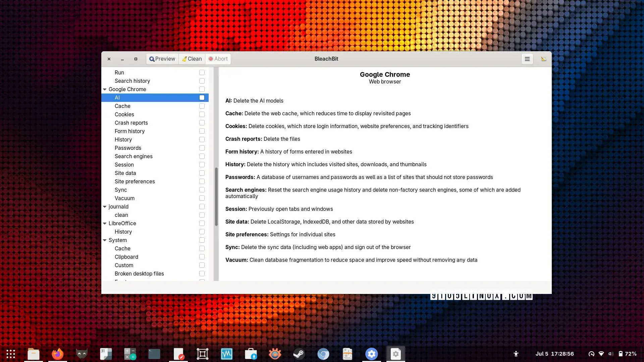Enable the Crash reports checkbox

[x=202, y=123]
